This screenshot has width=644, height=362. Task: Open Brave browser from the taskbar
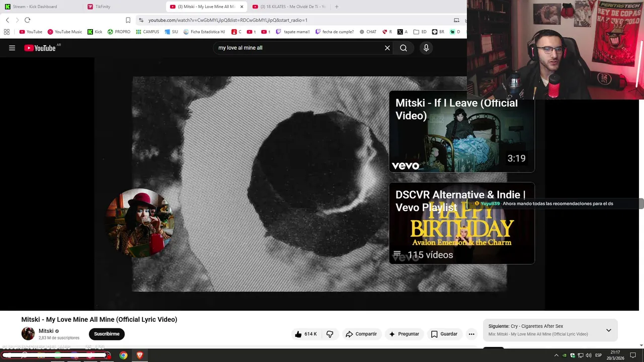(140, 355)
